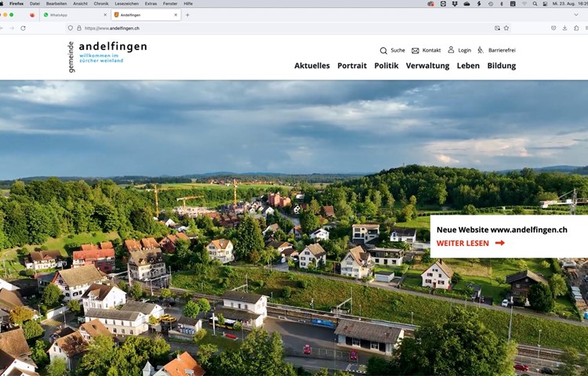Image resolution: width=588 pixels, height=376 pixels.
Task: Open the Firefox extensions icon
Action: [x=576, y=27]
